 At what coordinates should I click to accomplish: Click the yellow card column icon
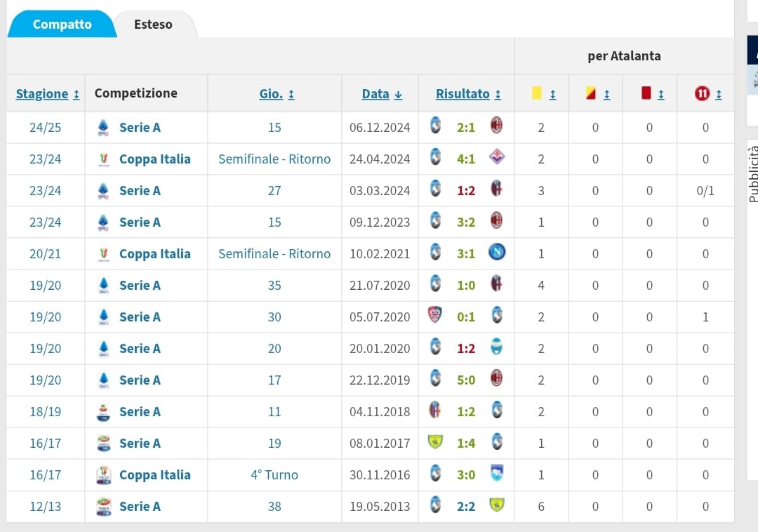(537, 93)
